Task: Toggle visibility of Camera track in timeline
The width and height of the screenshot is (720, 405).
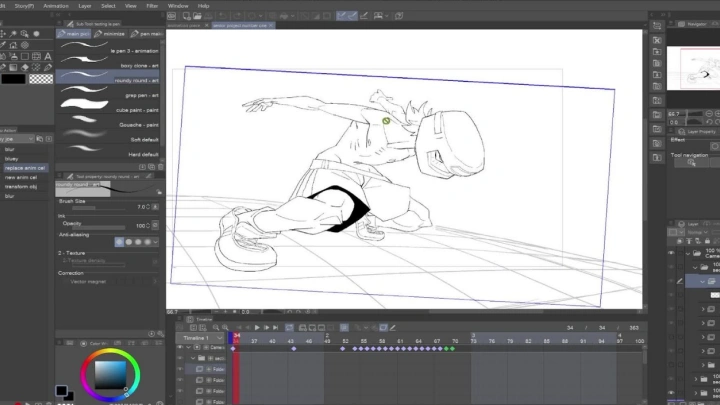Action: pos(180,348)
